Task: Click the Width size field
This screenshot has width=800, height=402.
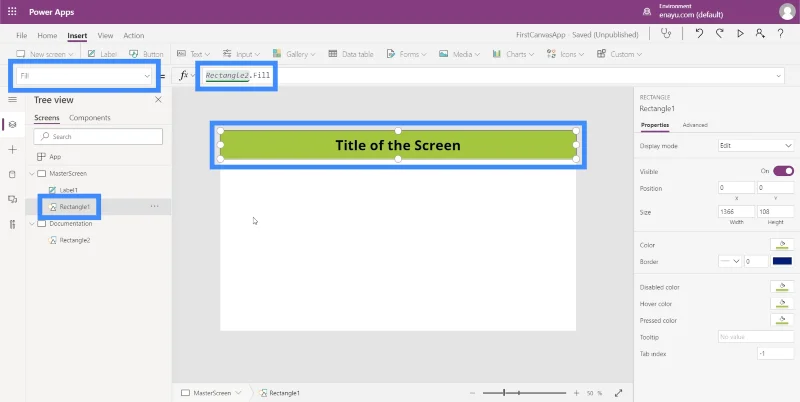Action: pos(736,211)
